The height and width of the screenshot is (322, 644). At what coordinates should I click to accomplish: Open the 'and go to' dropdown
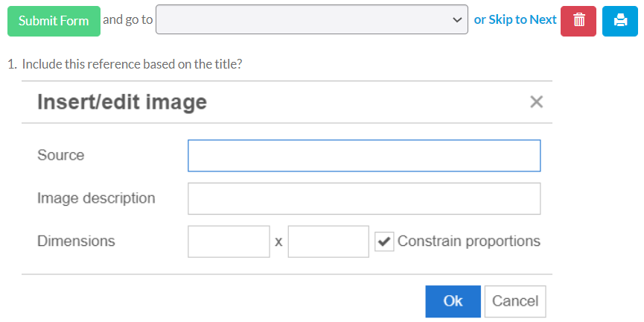click(x=312, y=19)
